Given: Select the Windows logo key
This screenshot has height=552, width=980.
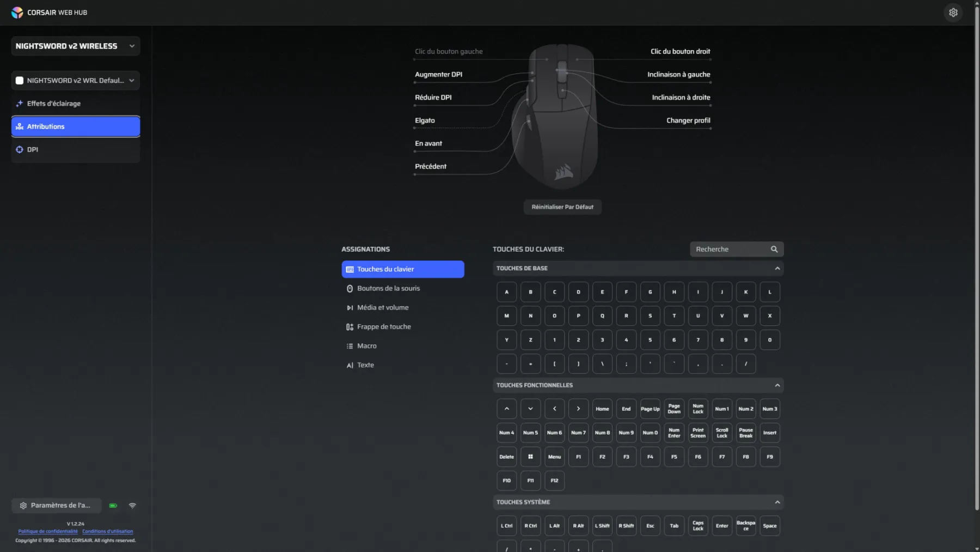Looking at the screenshot, I should point(530,457).
